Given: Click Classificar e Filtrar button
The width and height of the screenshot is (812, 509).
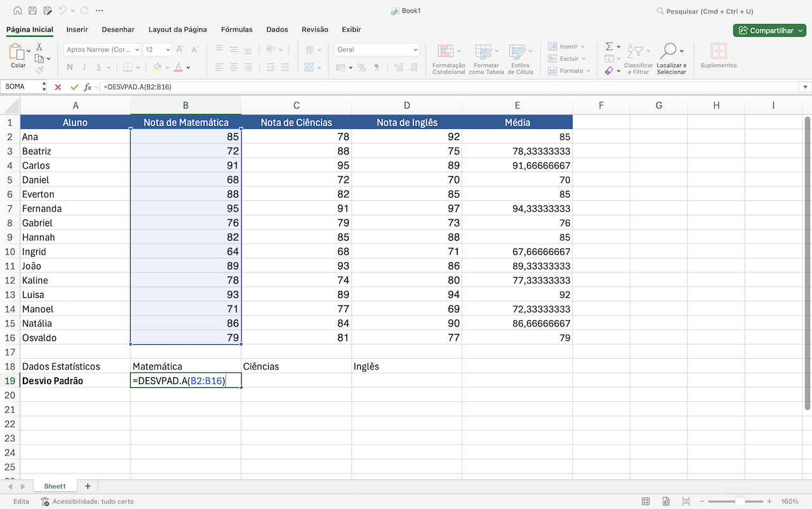Looking at the screenshot, I should [x=638, y=60].
